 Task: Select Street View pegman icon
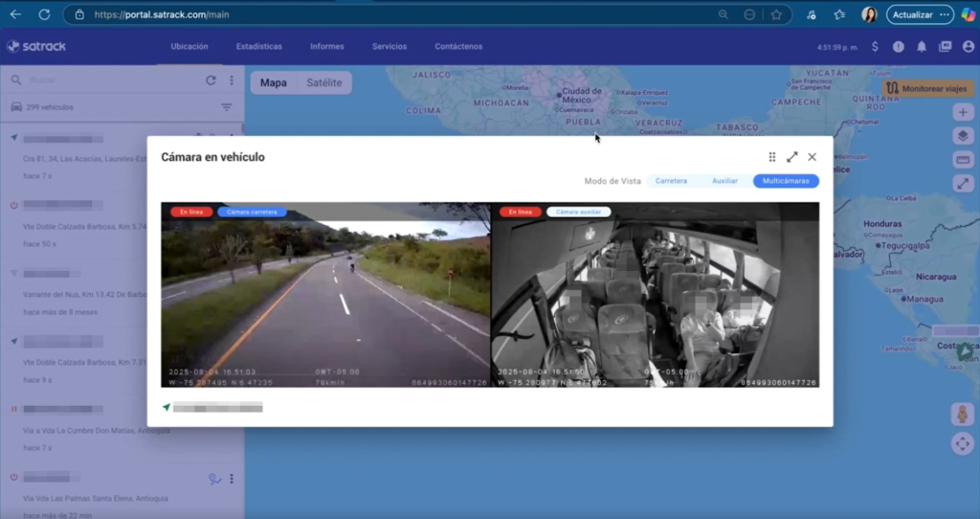point(963,414)
